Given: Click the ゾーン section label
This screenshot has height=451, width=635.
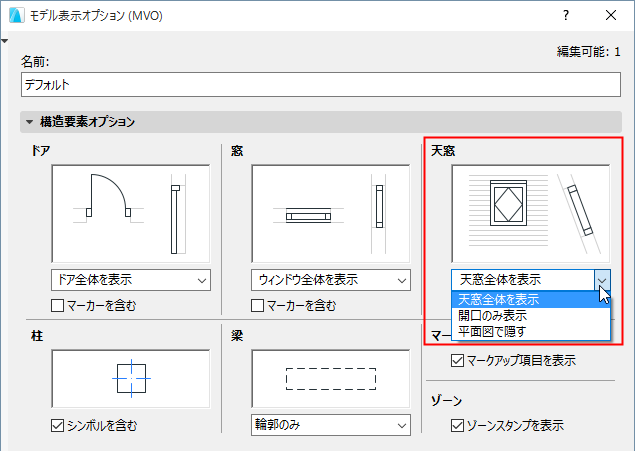Looking at the screenshot, I should [x=446, y=400].
